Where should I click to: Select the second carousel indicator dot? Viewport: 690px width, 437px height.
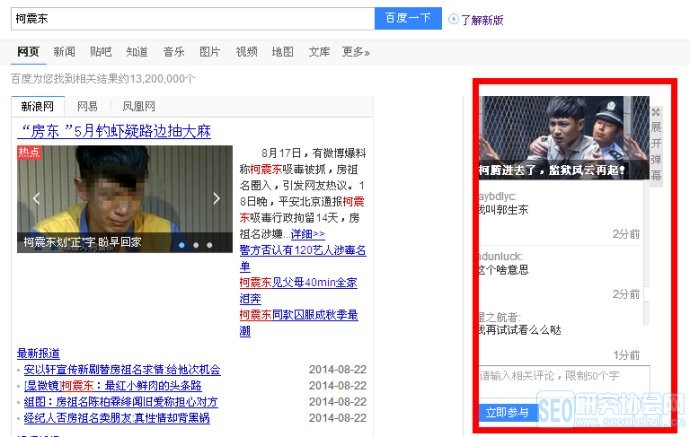point(196,244)
